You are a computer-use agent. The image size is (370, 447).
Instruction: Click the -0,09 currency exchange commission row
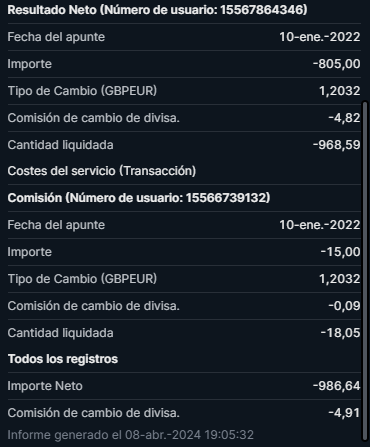coord(184,306)
